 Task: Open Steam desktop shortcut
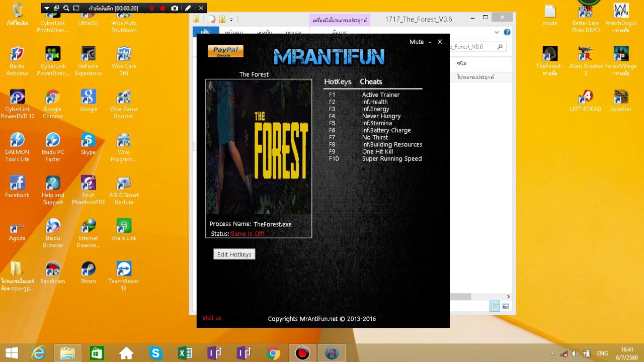[x=88, y=273]
